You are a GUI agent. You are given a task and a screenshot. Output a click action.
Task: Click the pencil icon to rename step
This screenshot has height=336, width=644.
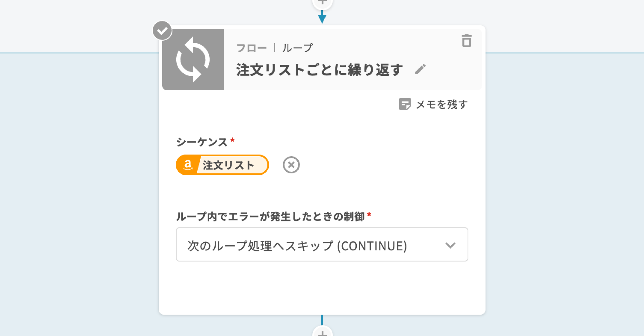point(420,69)
